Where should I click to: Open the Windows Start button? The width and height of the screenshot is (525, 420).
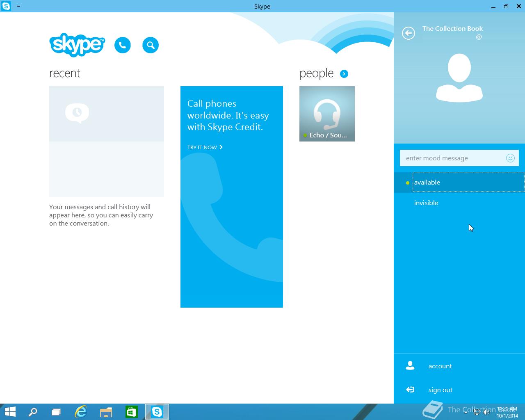[x=10, y=412]
